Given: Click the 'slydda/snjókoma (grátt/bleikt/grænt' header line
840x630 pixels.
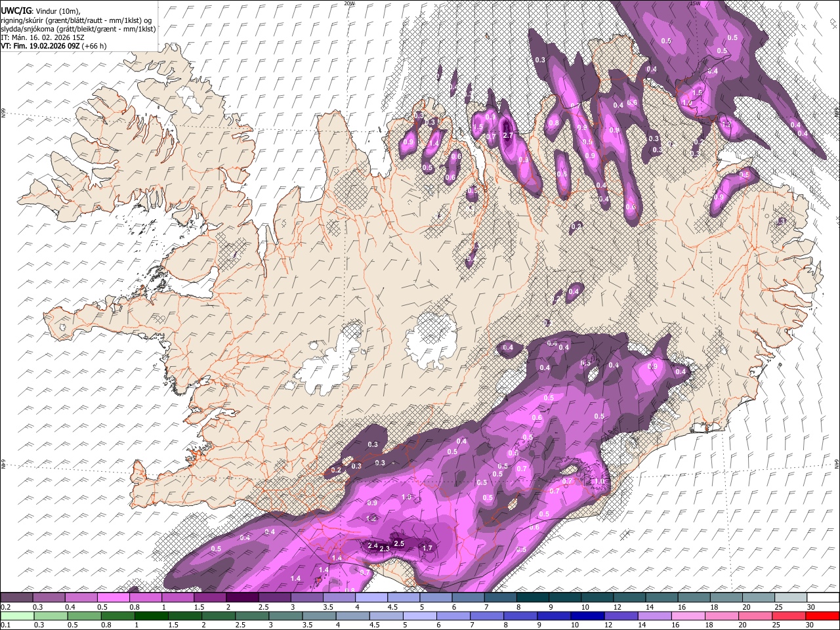Looking at the screenshot, I should [x=79, y=29].
